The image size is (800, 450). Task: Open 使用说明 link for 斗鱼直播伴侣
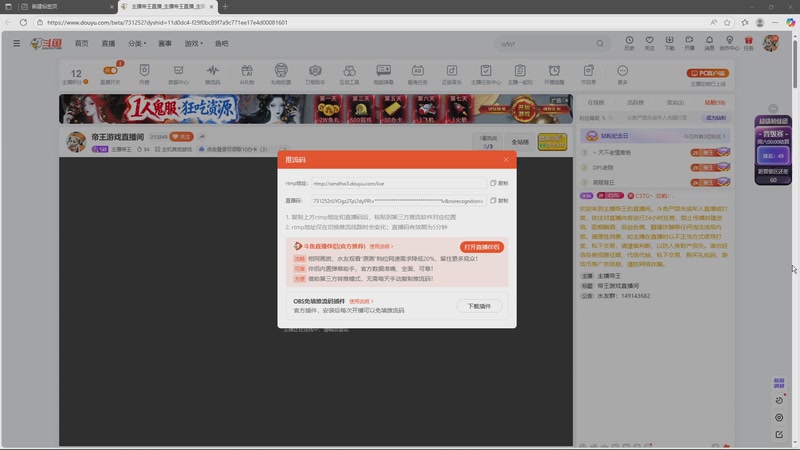tap(381, 246)
